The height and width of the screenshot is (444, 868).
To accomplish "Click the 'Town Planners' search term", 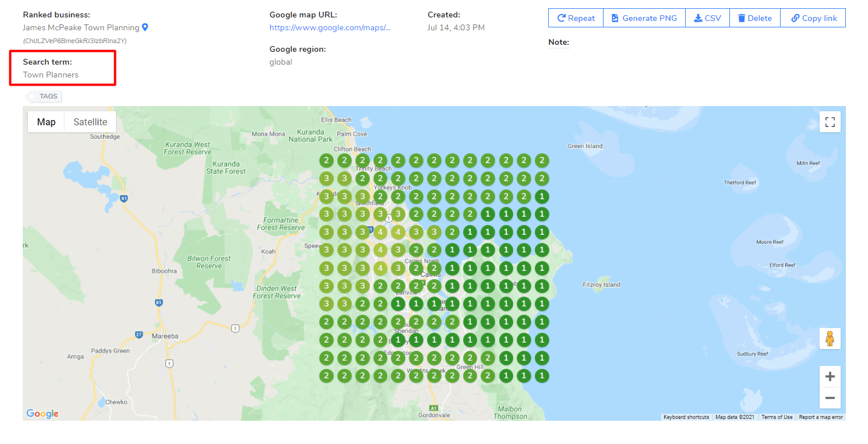I will coord(51,75).
